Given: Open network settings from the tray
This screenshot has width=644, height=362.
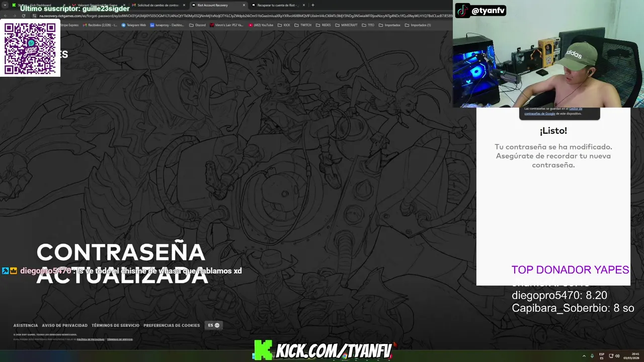Looking at the screenshot, I should click(611, 356).
